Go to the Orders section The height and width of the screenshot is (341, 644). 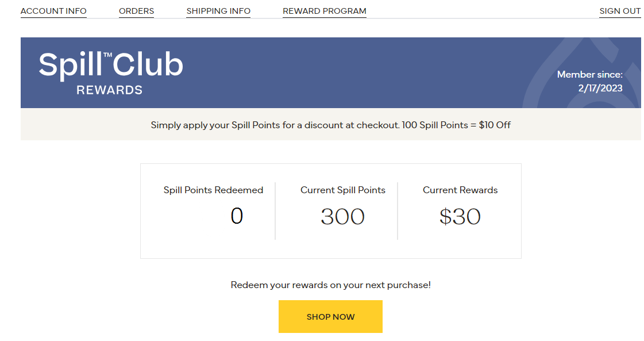tap(136, 11)
